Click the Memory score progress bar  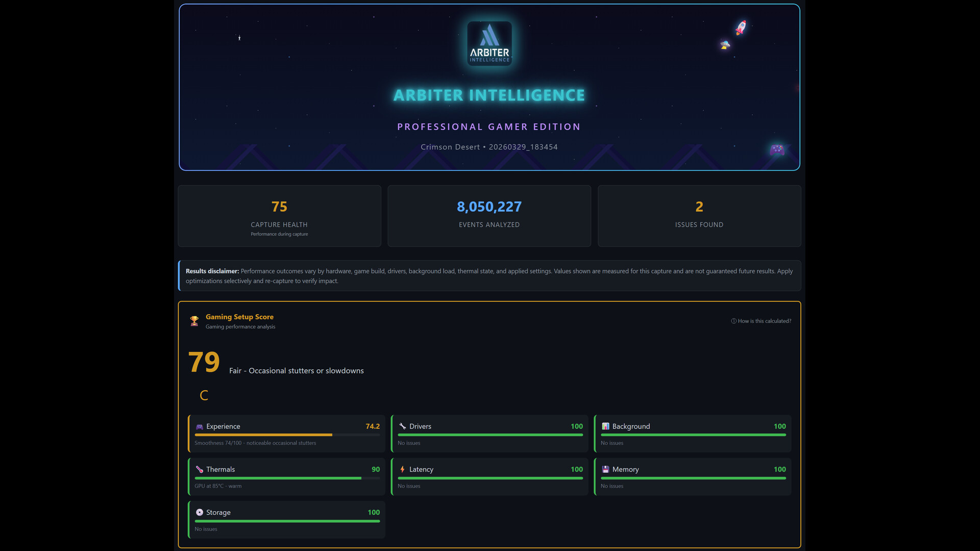(693, 479)
